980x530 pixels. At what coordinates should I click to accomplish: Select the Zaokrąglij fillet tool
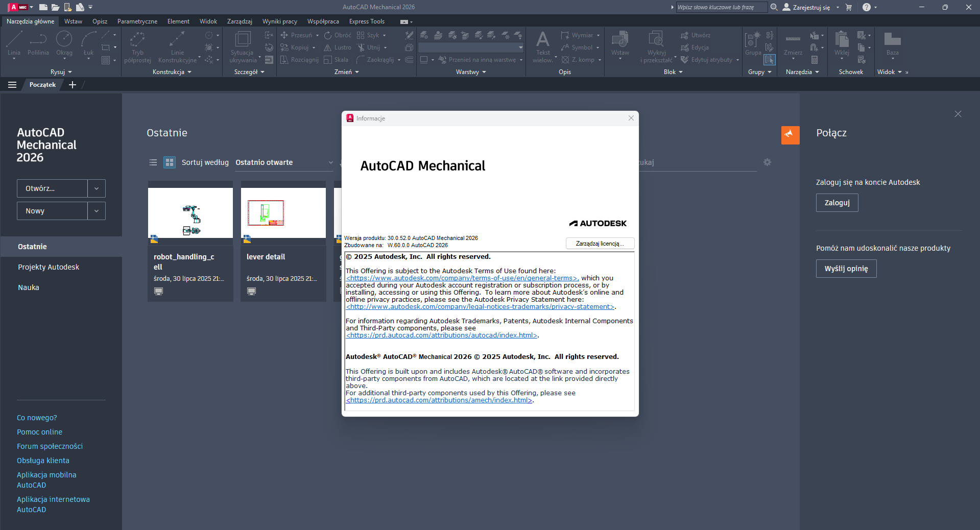(375, 60)
